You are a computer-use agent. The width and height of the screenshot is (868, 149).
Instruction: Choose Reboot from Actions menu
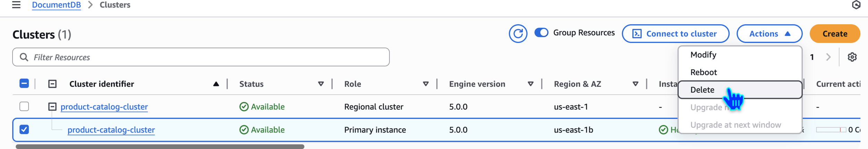tap(740, 72)
